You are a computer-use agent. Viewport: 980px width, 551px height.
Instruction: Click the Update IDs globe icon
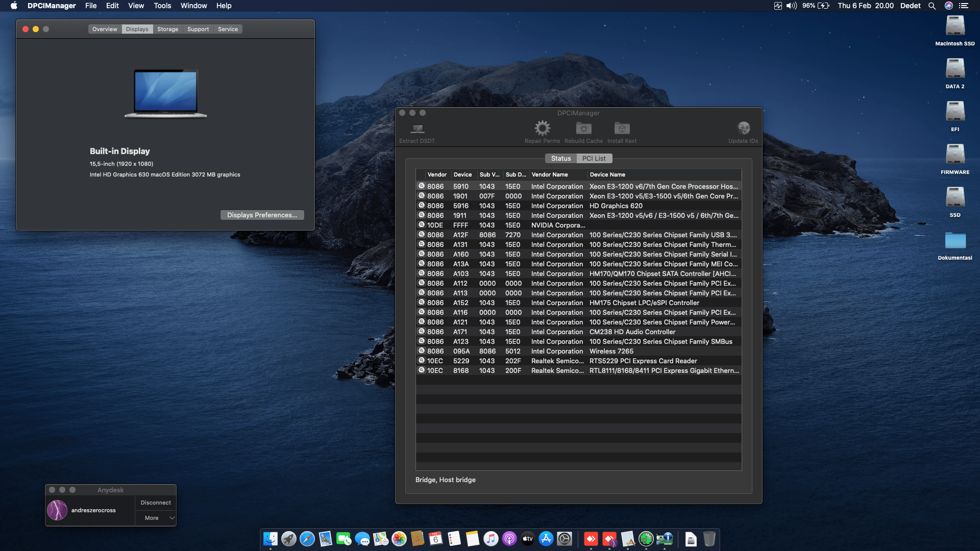click(x=743, y=128)
